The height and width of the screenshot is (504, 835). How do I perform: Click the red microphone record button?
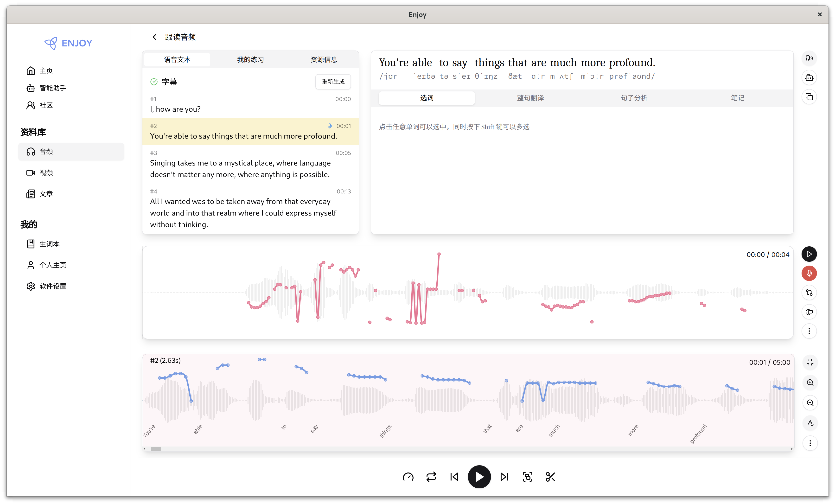click(x=809, y=273)
